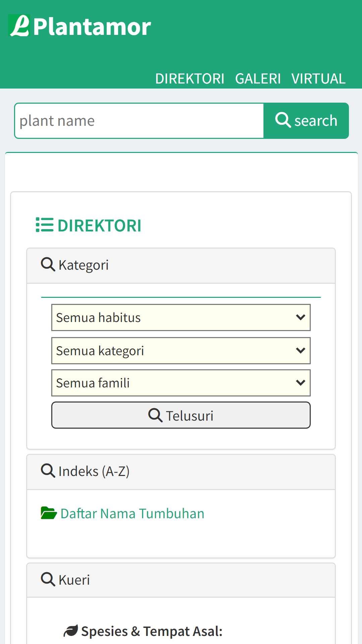This screenshot has width=362, height=644.
Task: Open the VIRTUAL menu item
Action: coord(318,79)
